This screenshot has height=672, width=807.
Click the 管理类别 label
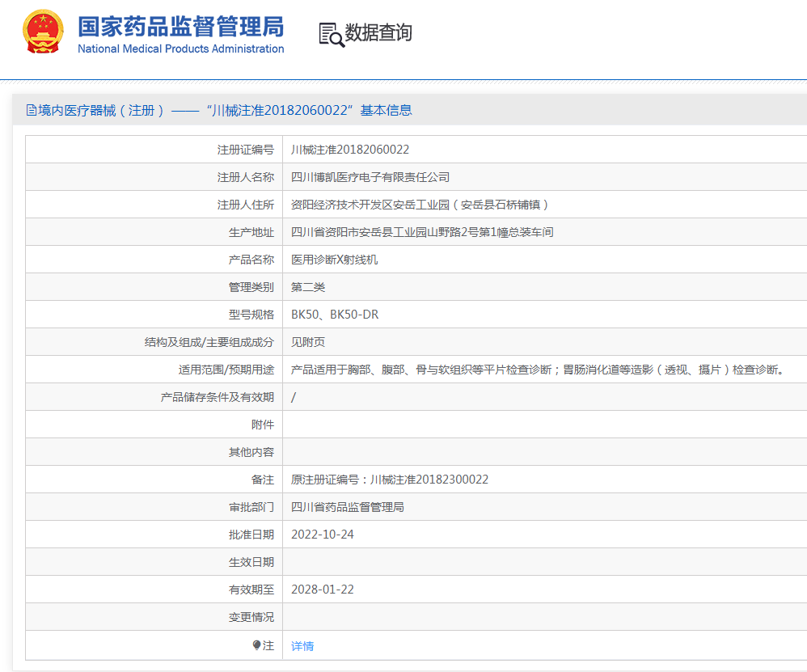coord(251,287)
